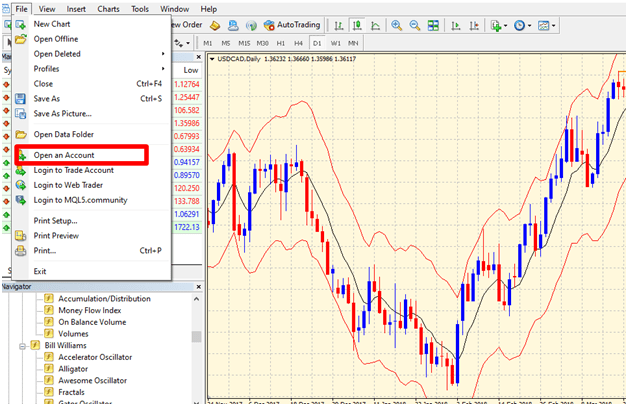Viewport: 630px width, 409px height.
Task: Open the Window menu
Action: pos(174,9)
